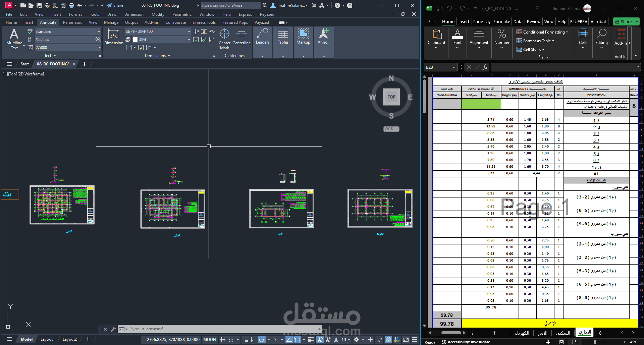
Task: Open the Excel Editing group
Action: (601, 40)
